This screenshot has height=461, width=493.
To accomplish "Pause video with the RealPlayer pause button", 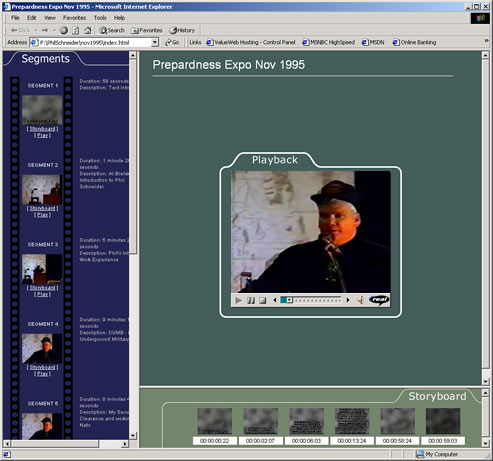I will tap(251, 300).
